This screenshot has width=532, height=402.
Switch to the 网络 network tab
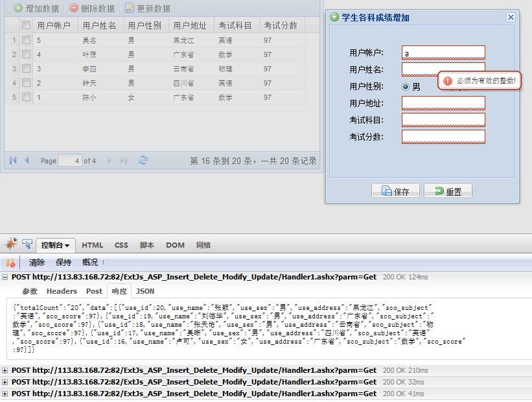tap(203, 245)
